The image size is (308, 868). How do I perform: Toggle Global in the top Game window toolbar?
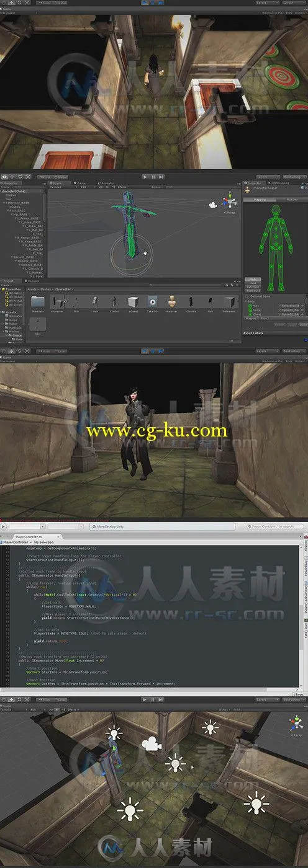[61, 2]
